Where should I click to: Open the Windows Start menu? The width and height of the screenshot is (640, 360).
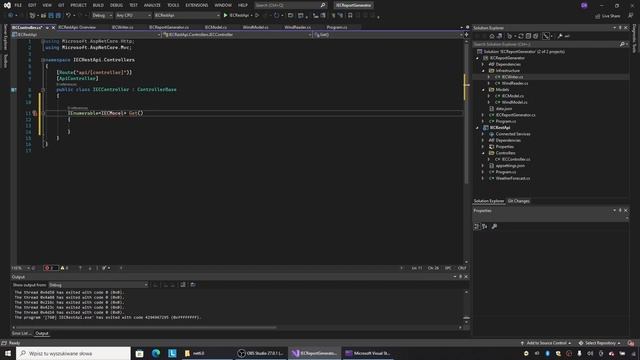[8, 353]
